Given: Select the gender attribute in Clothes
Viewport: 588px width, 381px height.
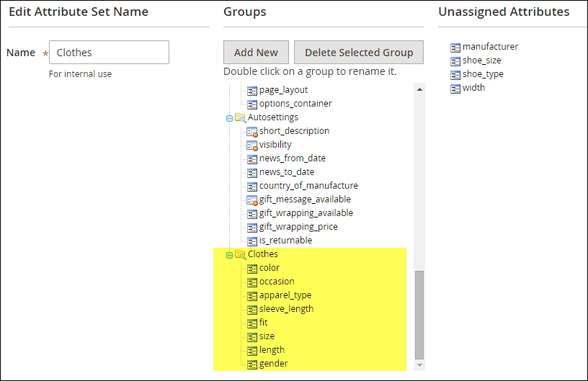Looking at the screenshot, I should point(273,364).
